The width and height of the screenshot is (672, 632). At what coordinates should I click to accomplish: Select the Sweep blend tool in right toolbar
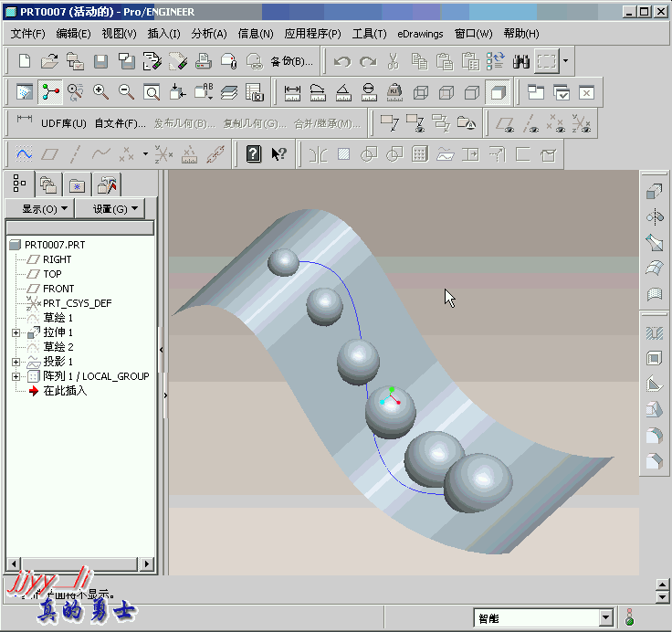[654, 243]
